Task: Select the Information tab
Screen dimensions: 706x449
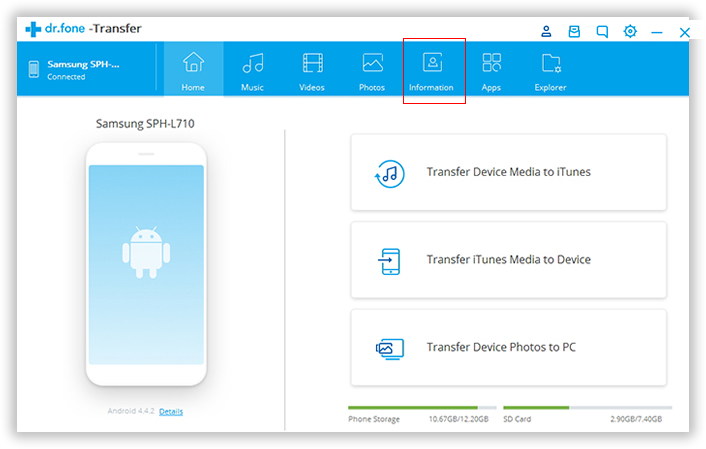Action: (432, 69)
